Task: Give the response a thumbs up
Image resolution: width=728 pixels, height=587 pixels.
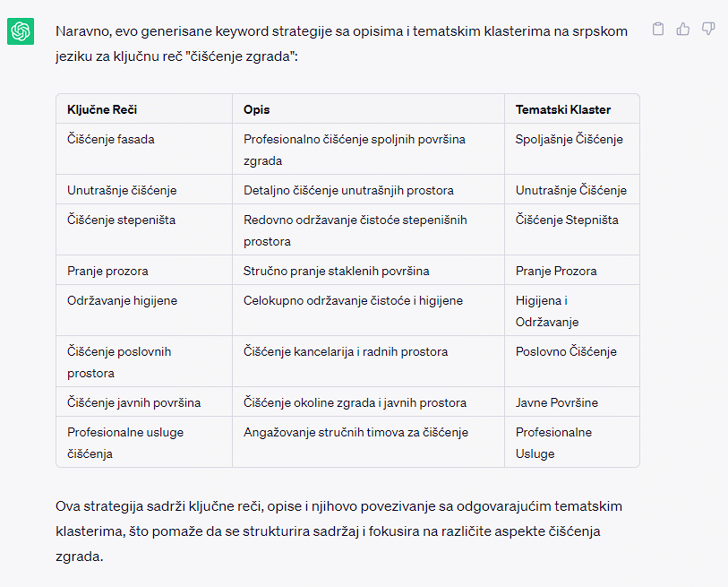Action: tap(683, 29)
